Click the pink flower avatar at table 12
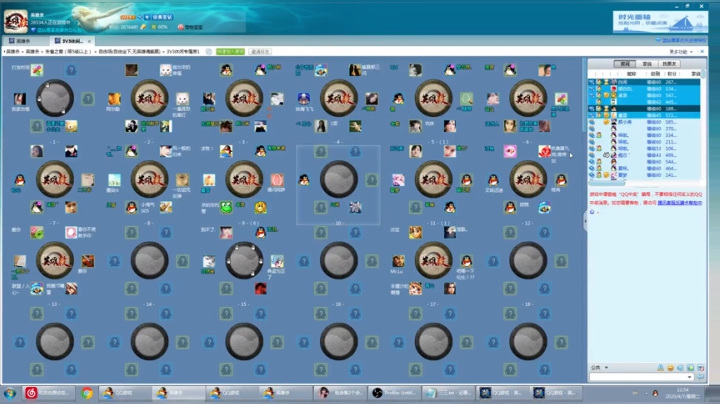Screen dimensions: 720x404 tap(510, 151)
